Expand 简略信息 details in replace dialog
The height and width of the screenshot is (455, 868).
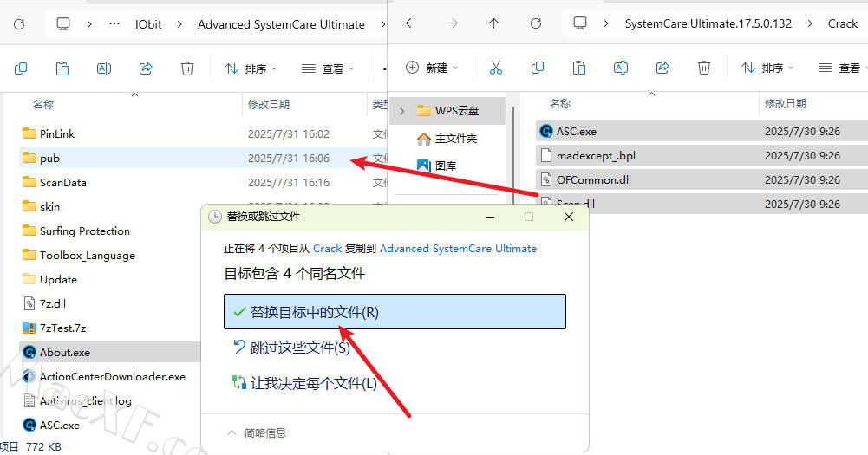coord(258,432)
